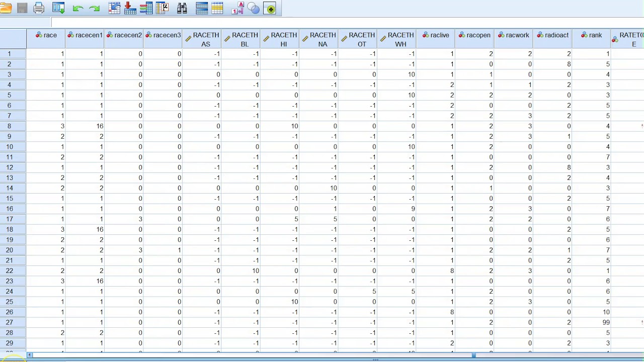644x362 pixels.
Task: Click RACETHBL cell showing 10 in row 22
Action: 240,270
